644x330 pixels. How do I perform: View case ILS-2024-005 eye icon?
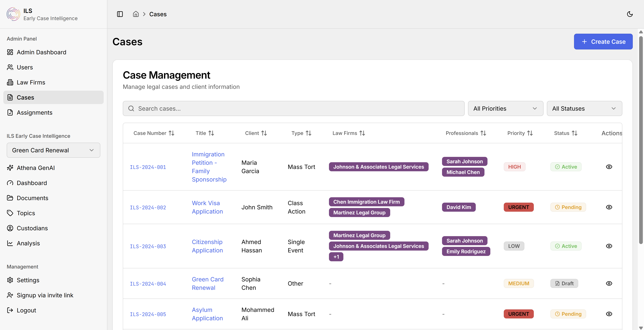609,314
